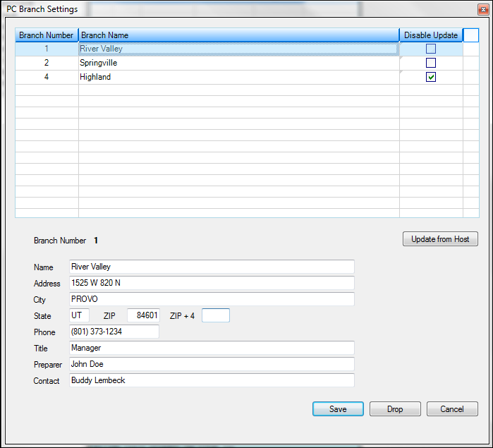Select the Springville branch row
Screen dimensions: 493x448
click(238, 63)
